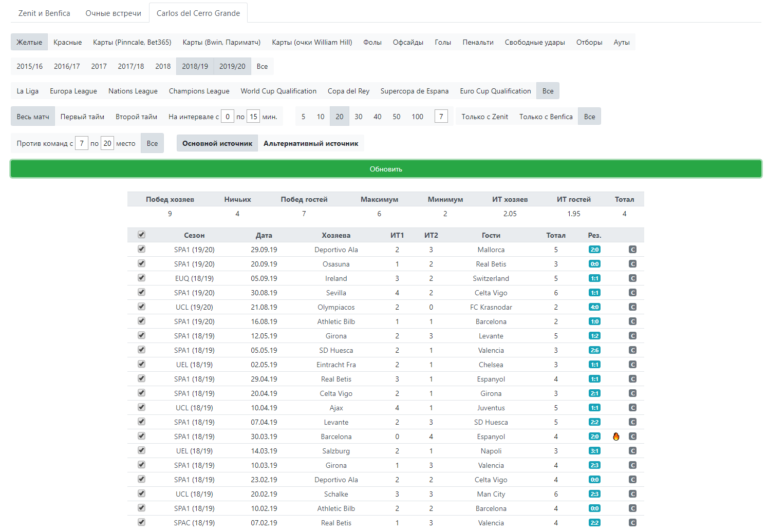Click the custom match count field showing 7
This screenshot has width=767, height=532.
click(x=441, y=117)
